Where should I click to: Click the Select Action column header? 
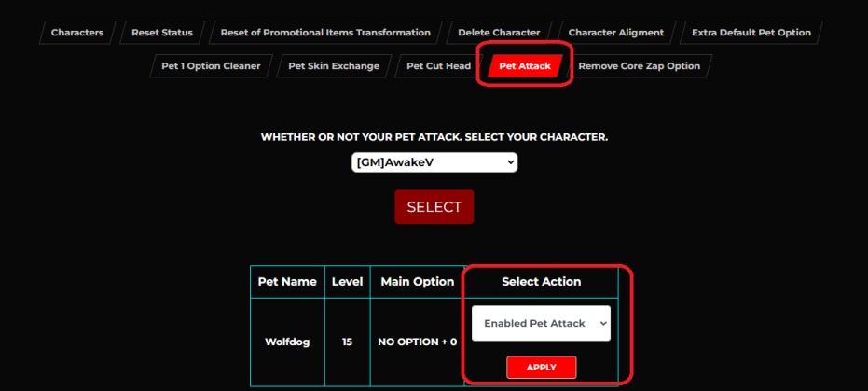point(542,281)
